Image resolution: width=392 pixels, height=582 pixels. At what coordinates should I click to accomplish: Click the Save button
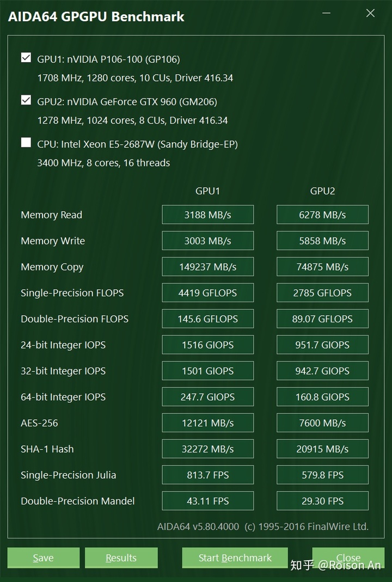coord(44,558)
